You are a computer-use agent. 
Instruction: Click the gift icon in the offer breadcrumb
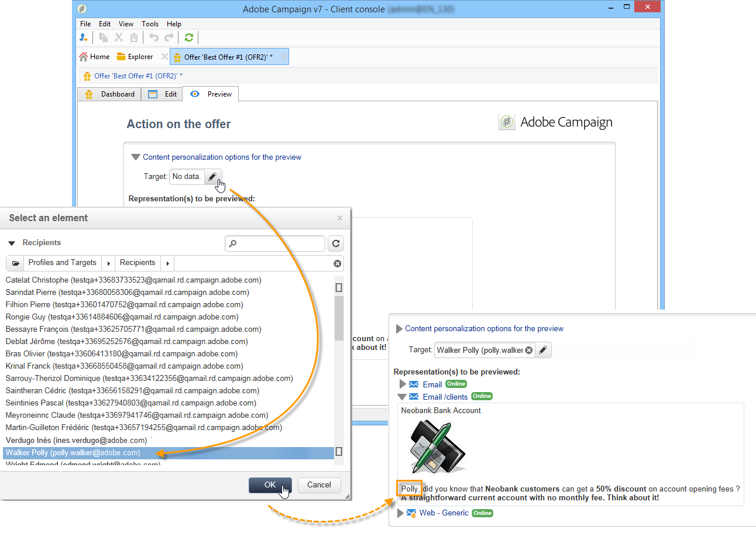tap(87, 76)
